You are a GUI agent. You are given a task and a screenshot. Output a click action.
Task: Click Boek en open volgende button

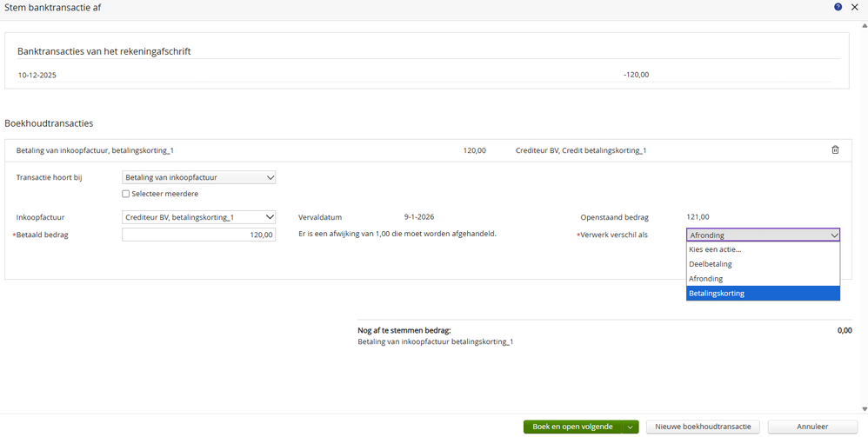(572, 427)
